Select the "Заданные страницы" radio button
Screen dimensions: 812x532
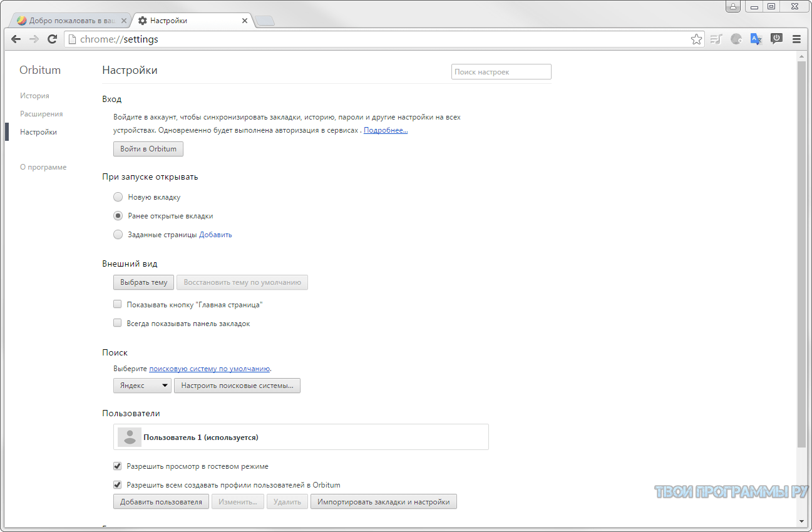(x=118, y=235)
